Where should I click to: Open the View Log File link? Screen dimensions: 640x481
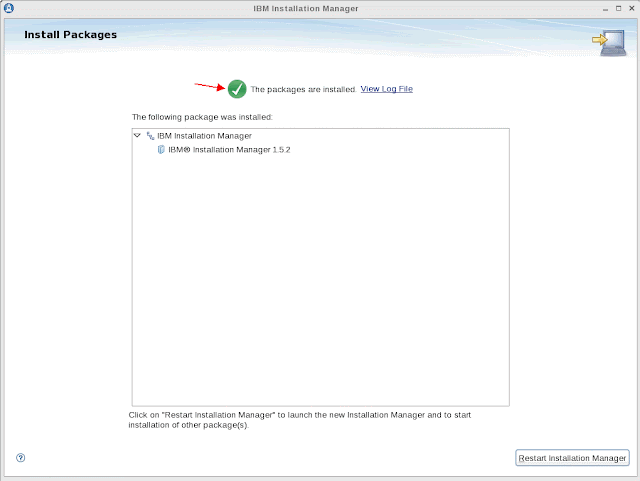point(387,89)
